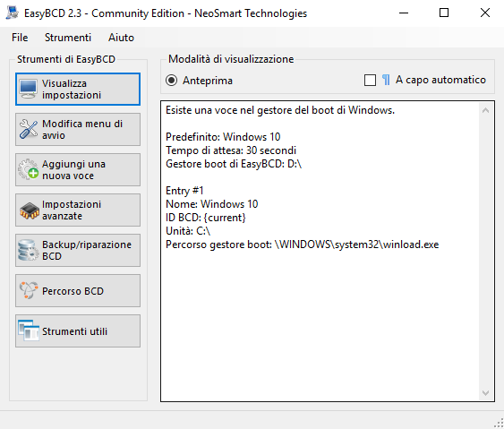Click inside the boot entries text area
This screenshot has width=504, height=429.
[320, 251]
